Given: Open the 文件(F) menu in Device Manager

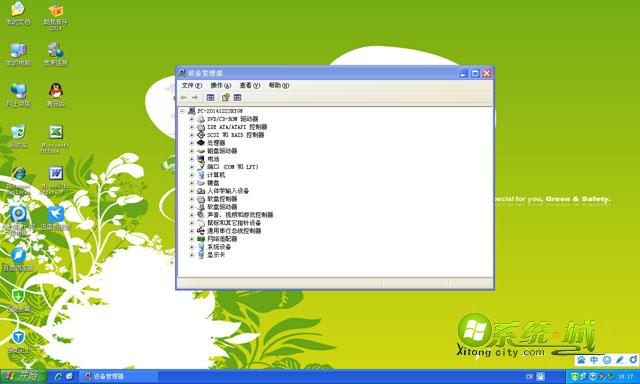Looking at the screenshot, I should [191, 85].
